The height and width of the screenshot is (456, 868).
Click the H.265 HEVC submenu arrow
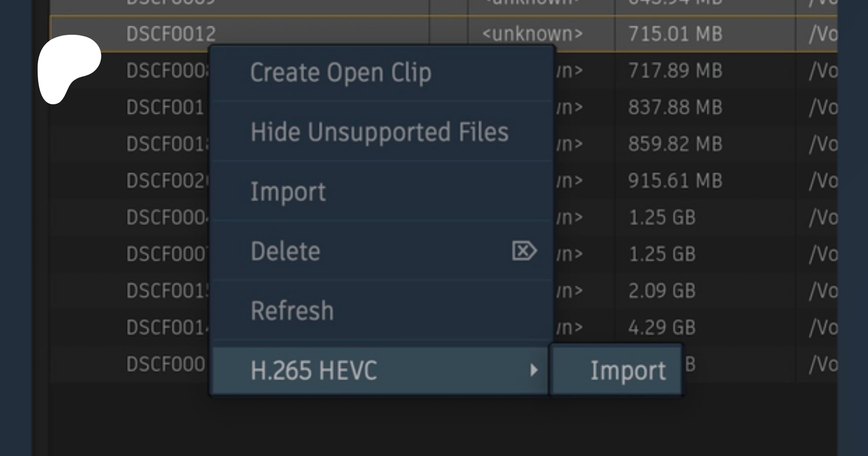pyautogui.click(x=533, y=371)
